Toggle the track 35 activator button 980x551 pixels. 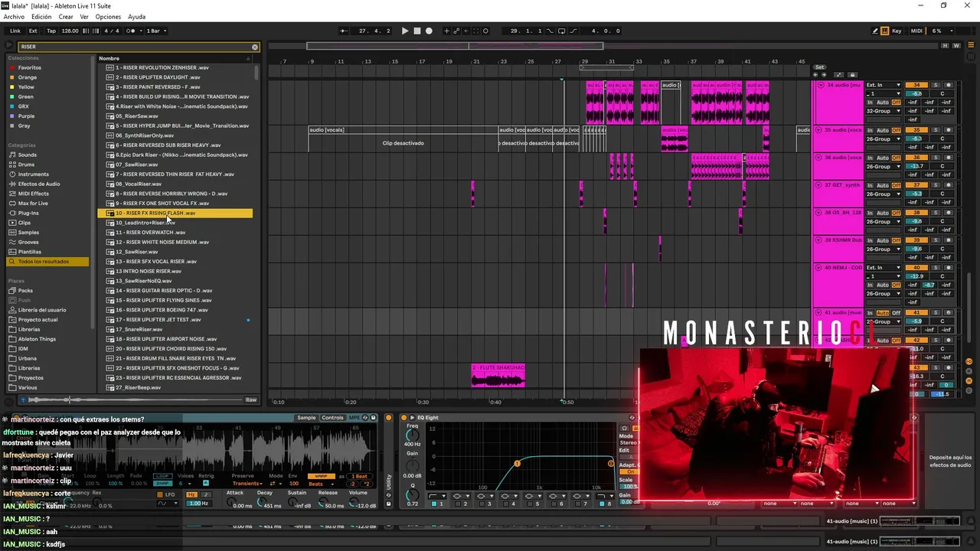coord(916,130)
